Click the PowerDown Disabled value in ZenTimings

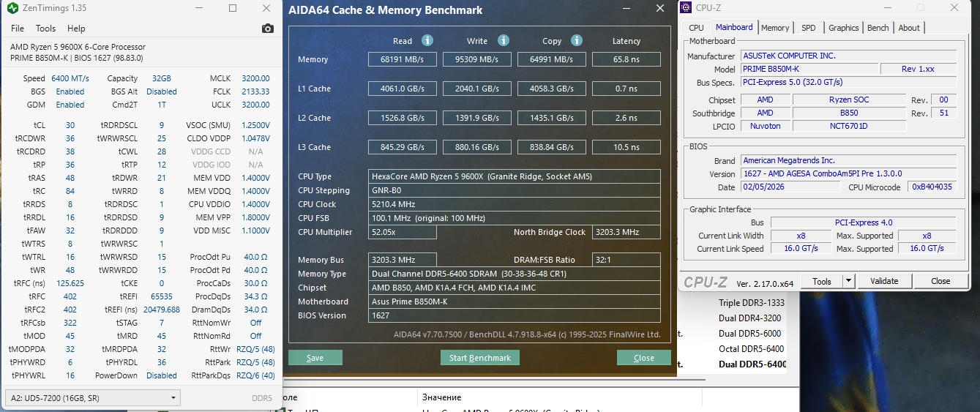[162, 375]
